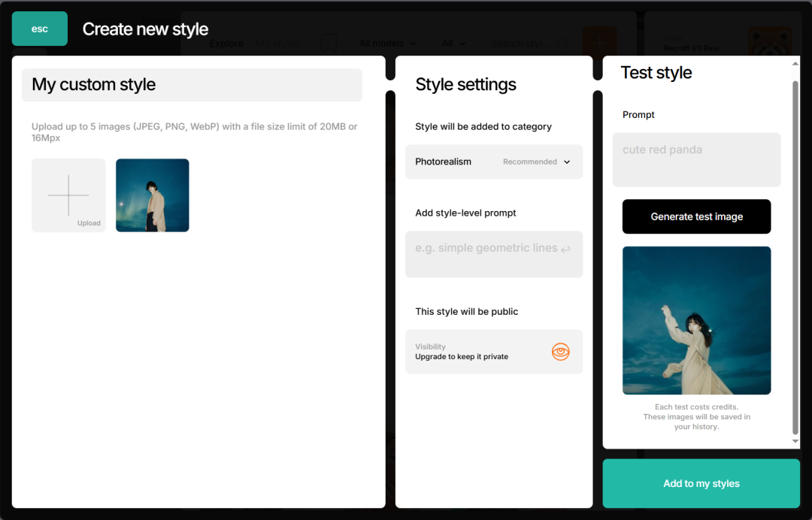Expand the Photorealism category dropdown chevron
The width and height of the screenshot is (812, 520).
[x=567, y=162]
